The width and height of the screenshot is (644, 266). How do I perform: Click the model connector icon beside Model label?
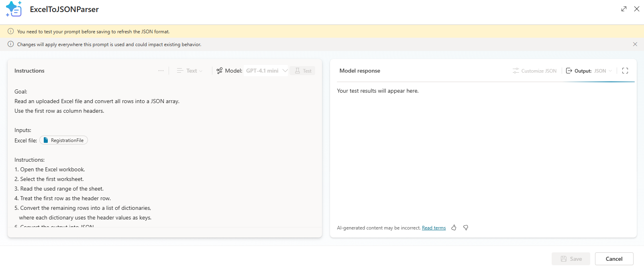219,71
